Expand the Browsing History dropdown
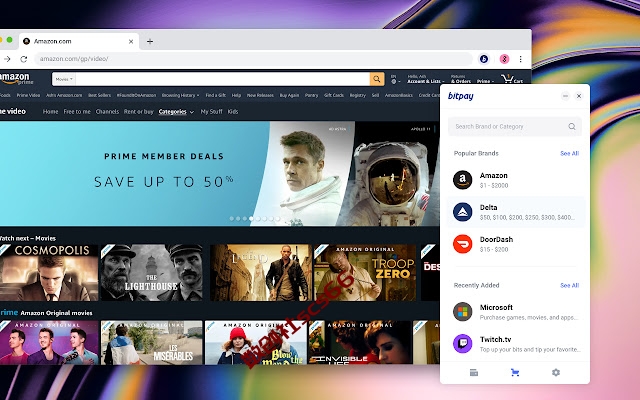640x400 pixels. pos(180,95)
